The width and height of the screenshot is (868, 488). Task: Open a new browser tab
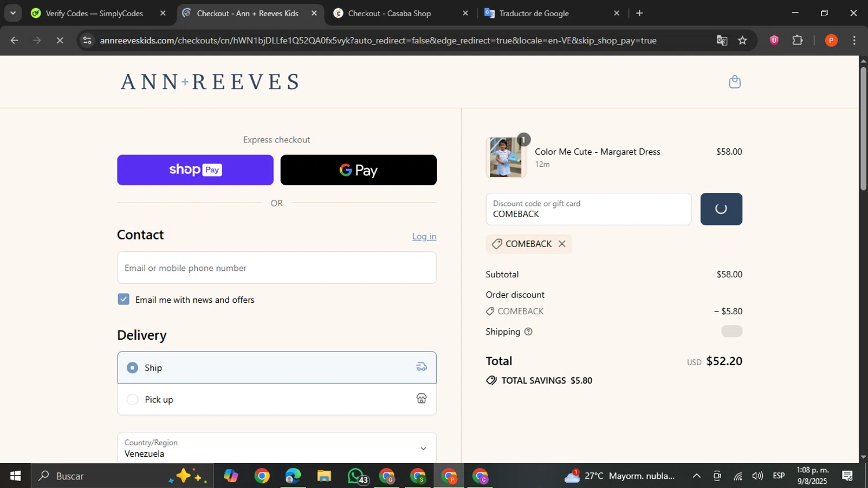639,13
